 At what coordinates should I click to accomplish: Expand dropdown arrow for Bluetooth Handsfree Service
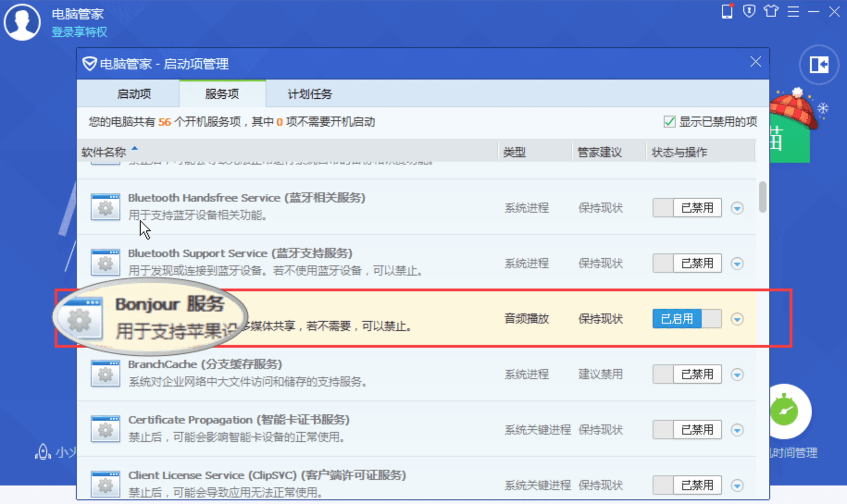737,208
